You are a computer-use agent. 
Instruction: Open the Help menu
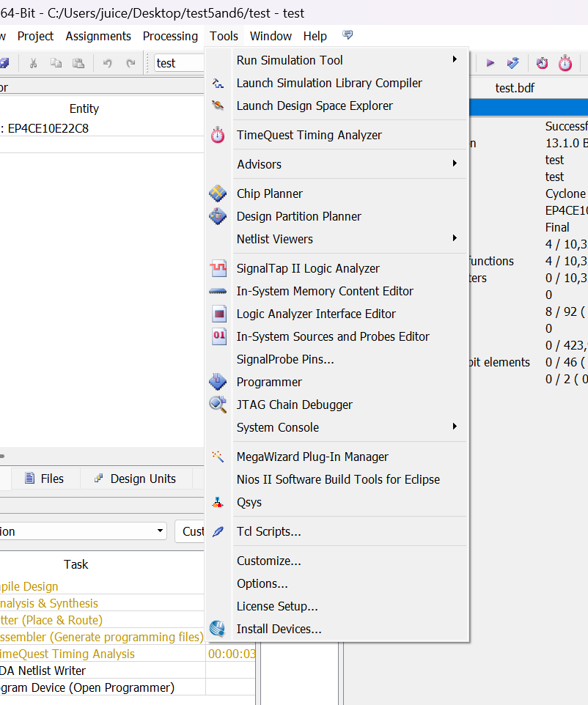coord(315,36)
